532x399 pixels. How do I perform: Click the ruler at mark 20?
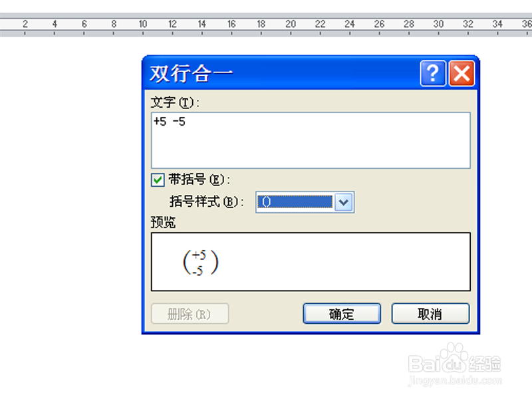point(291,24)
